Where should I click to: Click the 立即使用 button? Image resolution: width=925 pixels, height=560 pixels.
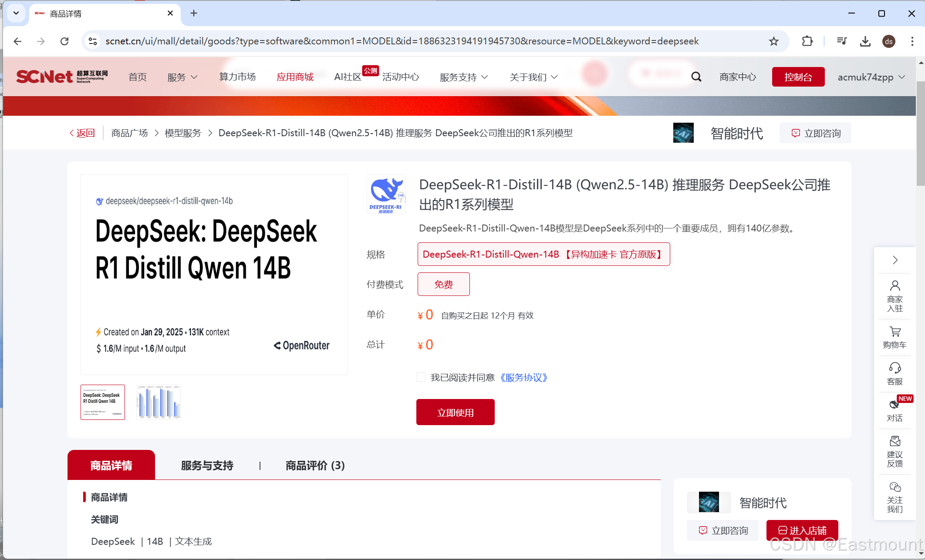click(x=455, y=412)
